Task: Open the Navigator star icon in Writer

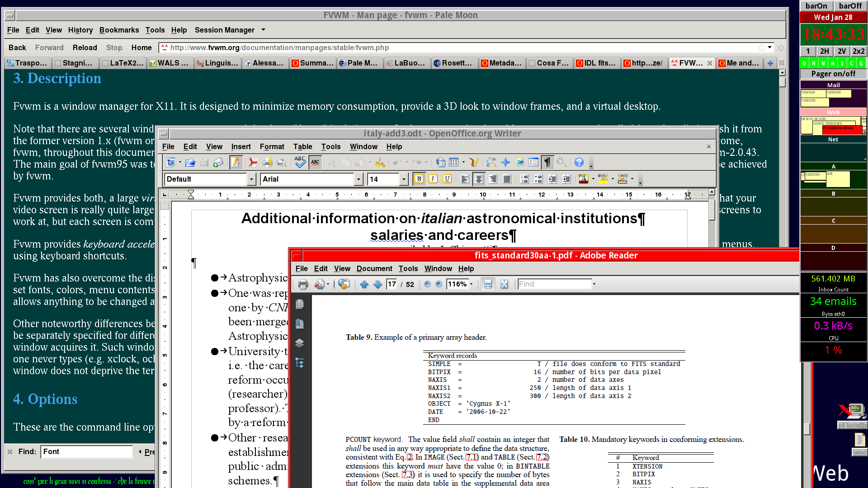Action: (x=505, y=163)
